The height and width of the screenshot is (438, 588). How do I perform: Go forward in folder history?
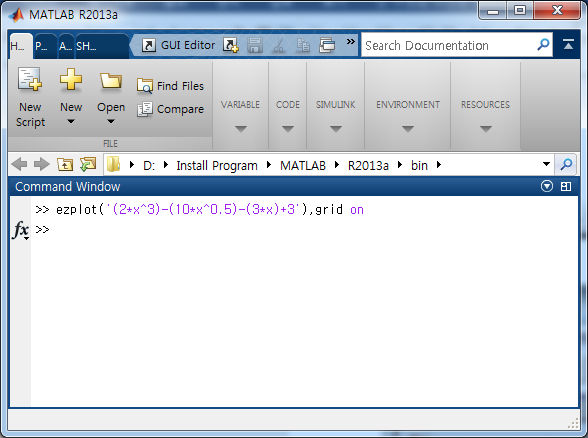pyautogui.click(x=42, y=164)
